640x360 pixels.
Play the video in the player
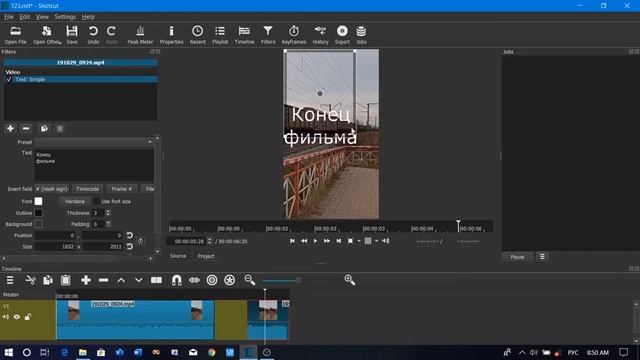315,241
